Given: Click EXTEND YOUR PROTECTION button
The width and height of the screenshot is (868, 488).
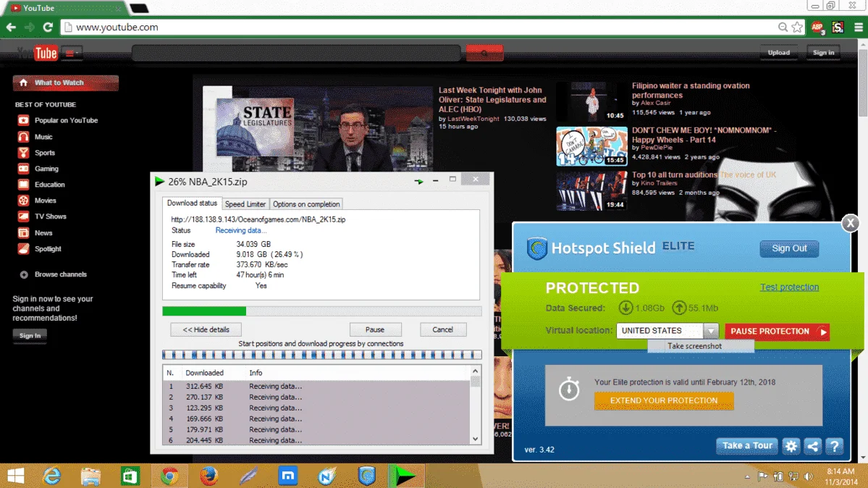Looking at the screenshot, I should click(664, 400).
